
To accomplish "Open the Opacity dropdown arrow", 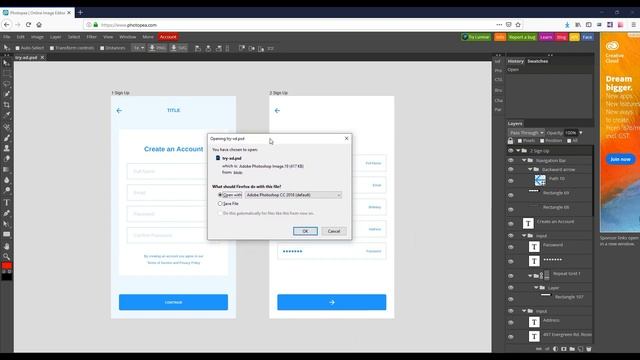I will [580, 133].
